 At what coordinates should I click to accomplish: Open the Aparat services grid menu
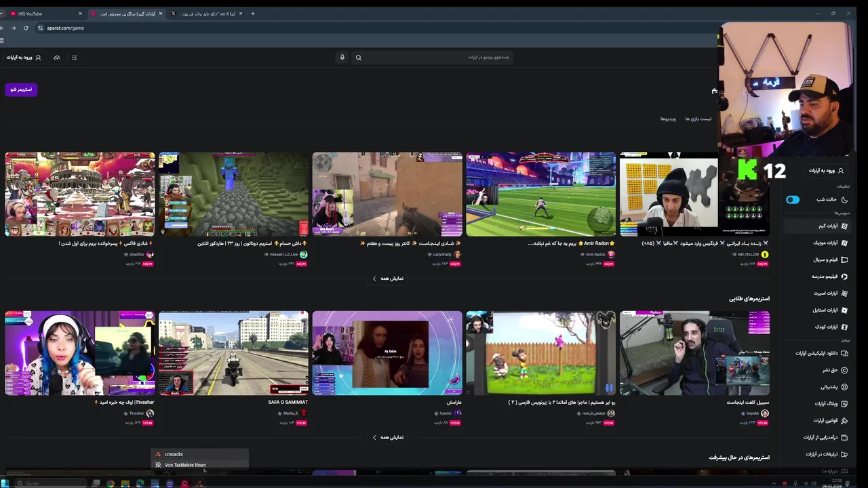click(74, 58)
